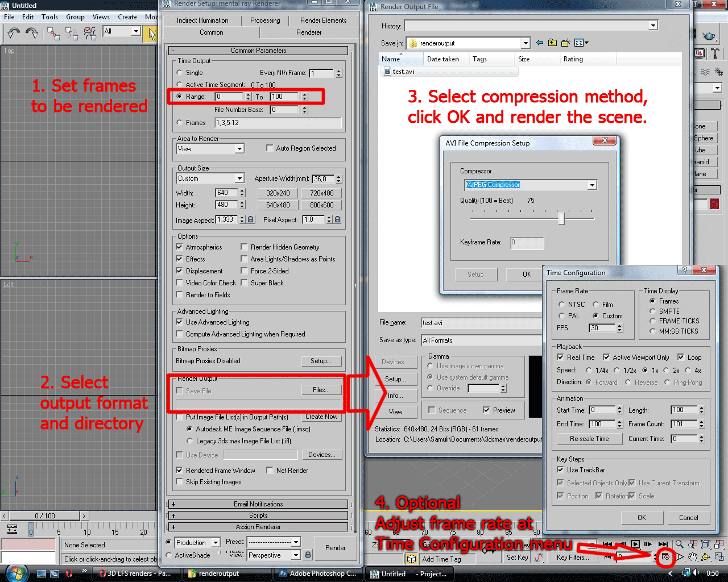Play the animation
Viewport: 728px width, 582px height.
point(635,544)
